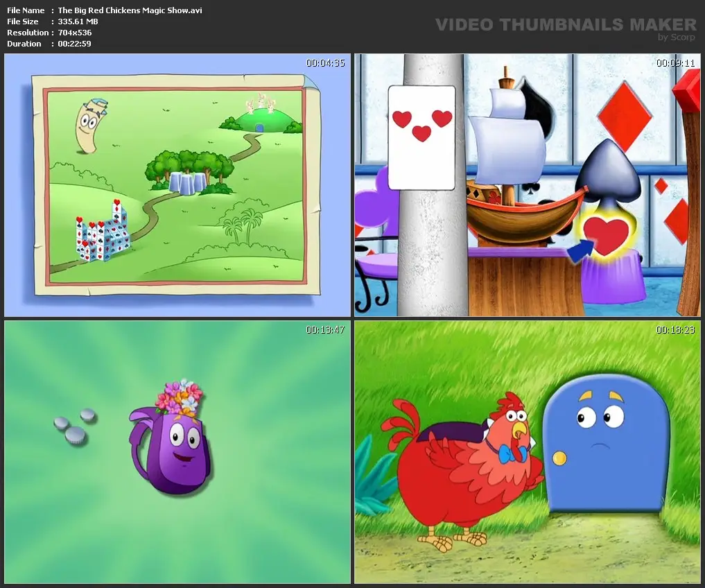This screenshot has width=705, height=588.
Task: Click the glowing red heart in card room
Action: (x=606, y=235)
